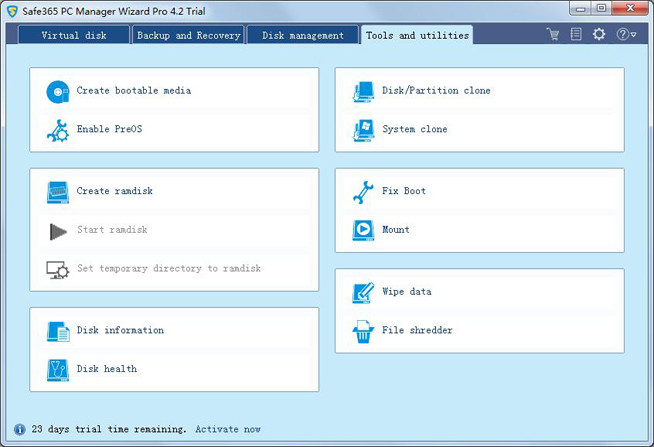
Task: Close the Safe365 window
Action: pos(630,8)
